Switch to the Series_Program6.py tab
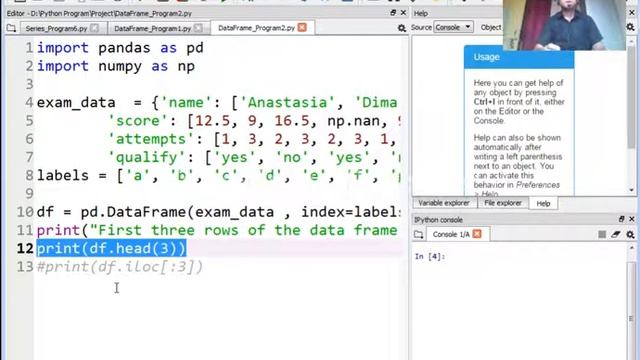The width and height of the screenshot is (640, 360). tap(56, 28)
